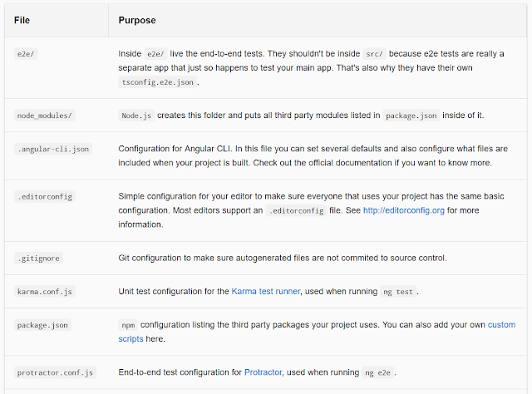The image size is (532, 394).
Task: Click the tsconfig.e2e.json inline code
Action: coord(157,82)
